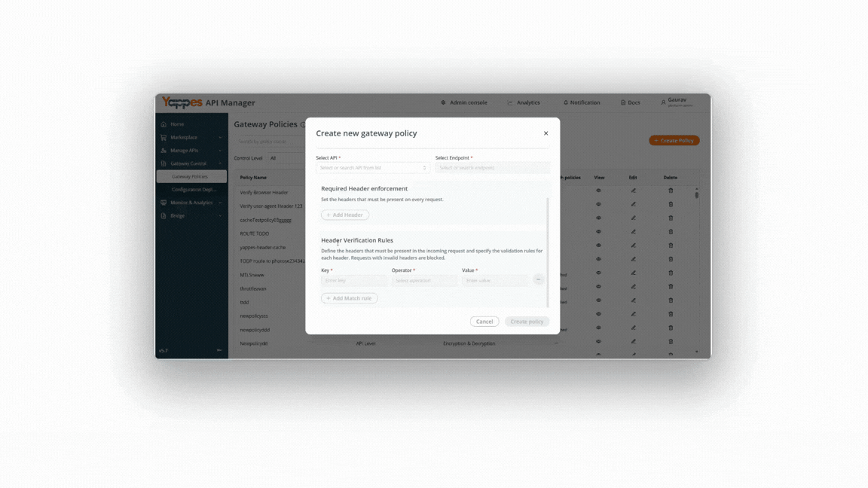The image size is (868, 488).
Task: Edit the MTLSneww policy
Action: (x=633, y=273)
